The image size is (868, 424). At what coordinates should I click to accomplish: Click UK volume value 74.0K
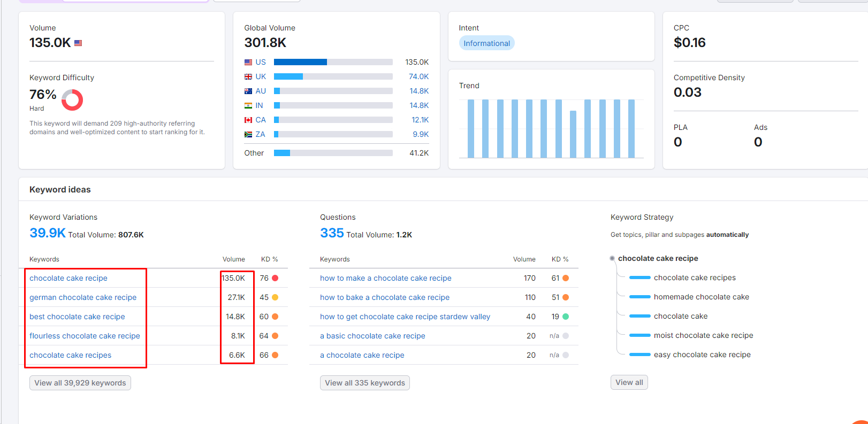[418, 76]
